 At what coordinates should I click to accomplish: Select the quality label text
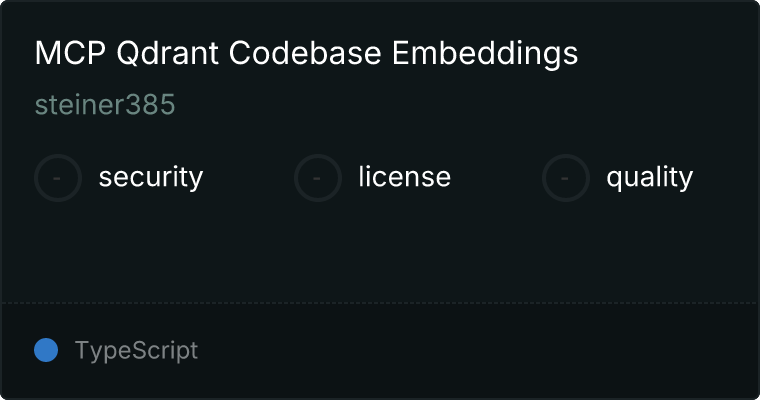pos(649,177)
